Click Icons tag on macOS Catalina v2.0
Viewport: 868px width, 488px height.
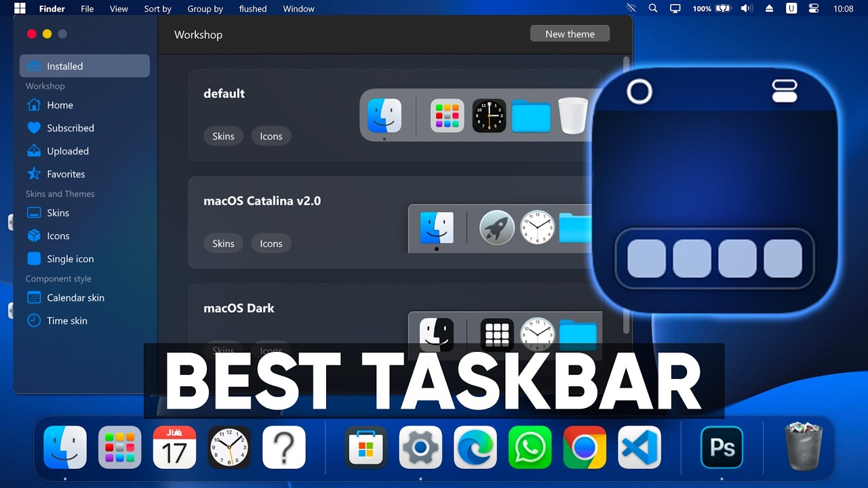[271, 243]
